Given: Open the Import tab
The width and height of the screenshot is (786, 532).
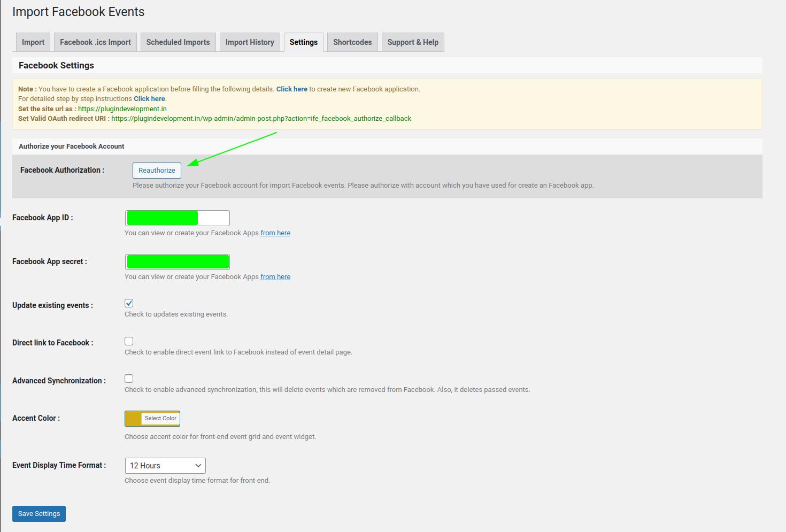Looking at the screenshot, I should [33, 42].
